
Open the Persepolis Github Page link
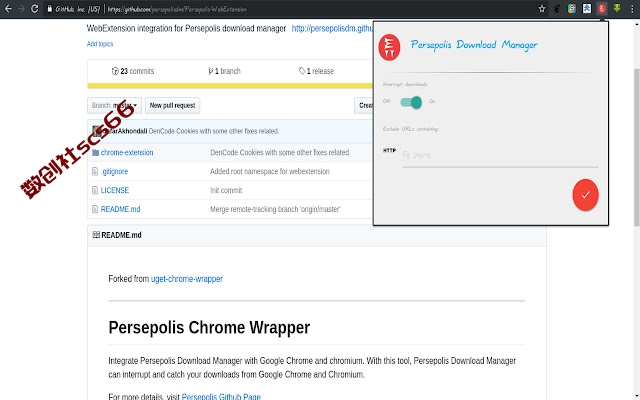[x=221, y=396]
